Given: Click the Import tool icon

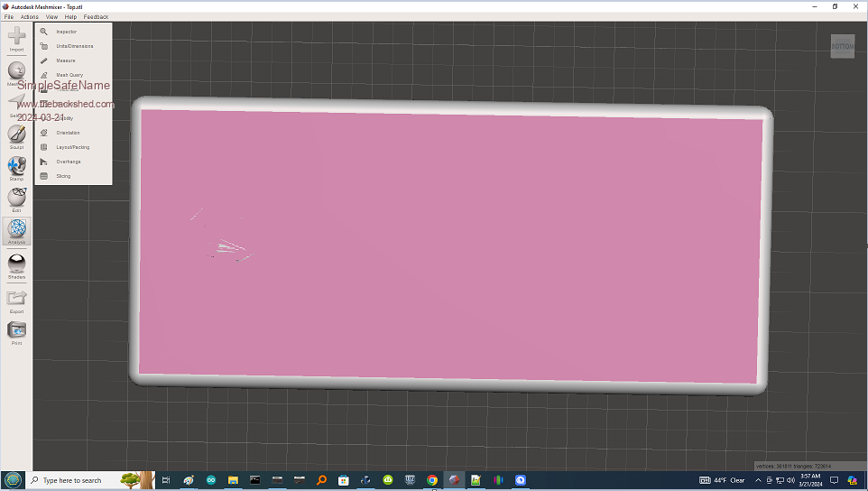Looking at the screenshot, I should (x=16, y=39).
